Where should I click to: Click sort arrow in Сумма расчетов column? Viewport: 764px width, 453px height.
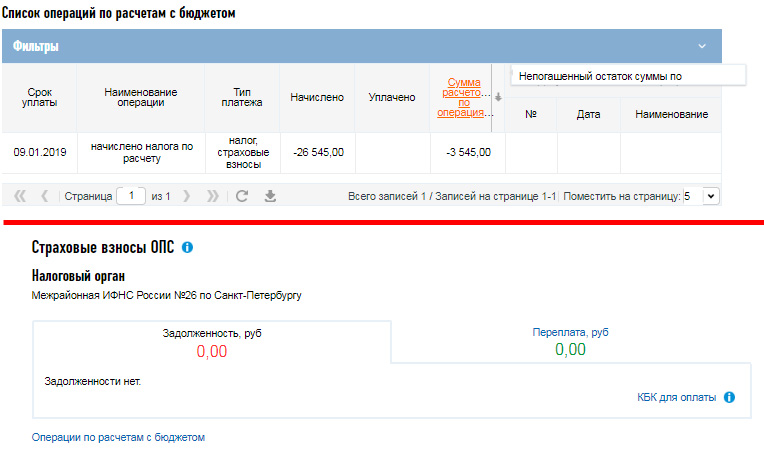[x=498, y=97]
